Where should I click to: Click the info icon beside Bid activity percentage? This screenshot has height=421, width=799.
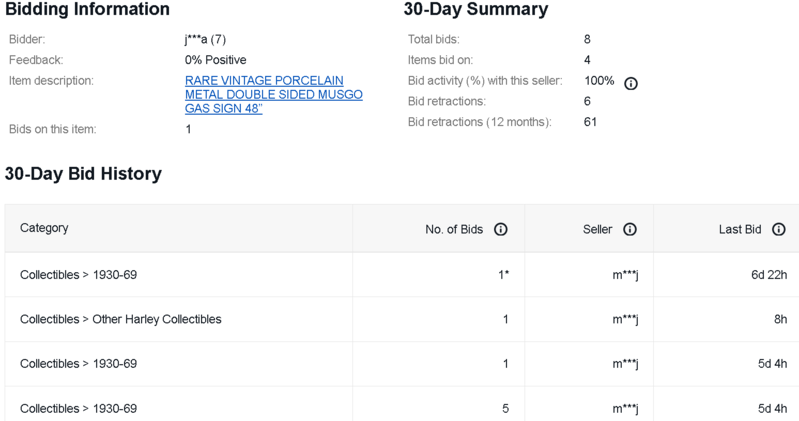(x=631, y=84)
